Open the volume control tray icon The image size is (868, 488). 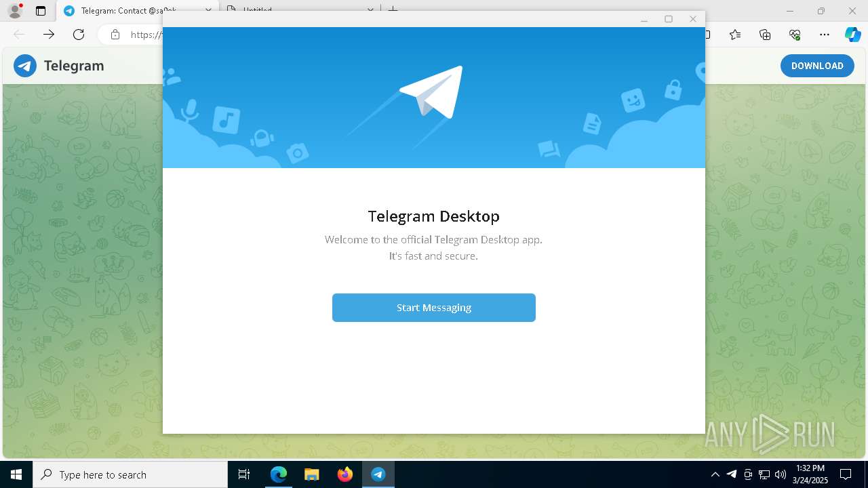[781, 474]
